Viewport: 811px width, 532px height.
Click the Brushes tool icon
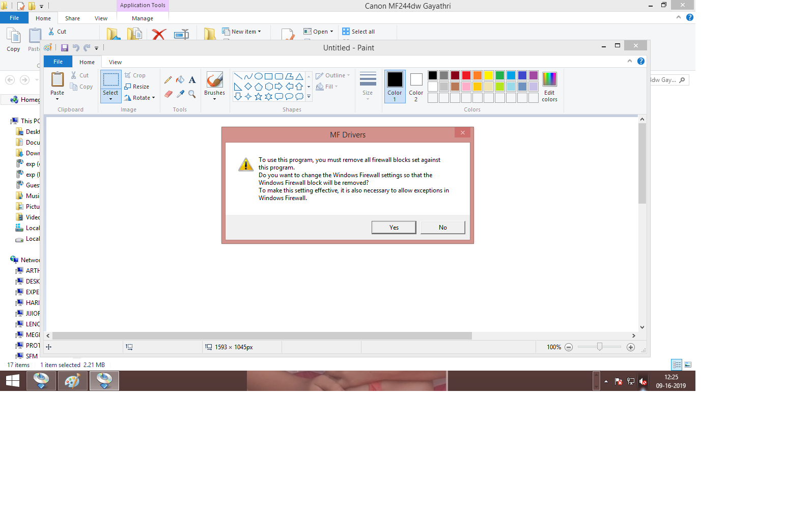click(214, 80)
